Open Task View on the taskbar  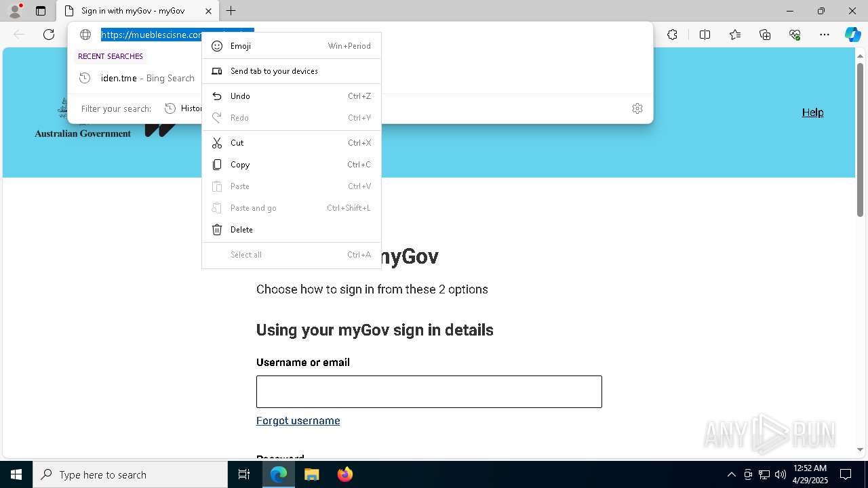tap(244, 474)
